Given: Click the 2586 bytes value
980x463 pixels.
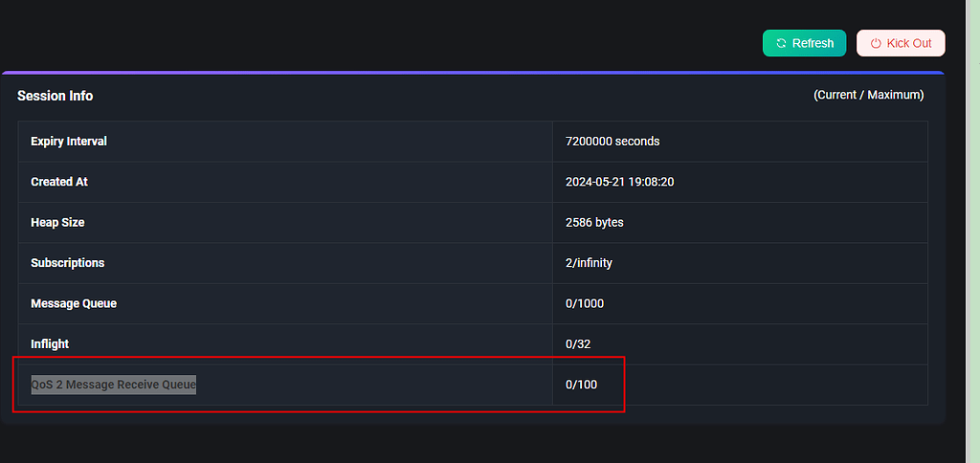Looking at the screenshot, I should (594, 222).
